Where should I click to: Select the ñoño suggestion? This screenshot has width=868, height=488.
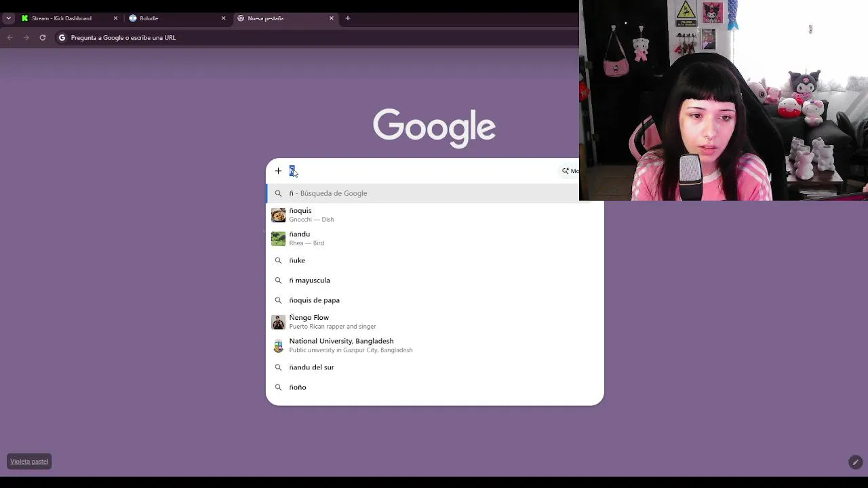click(435, 387)
